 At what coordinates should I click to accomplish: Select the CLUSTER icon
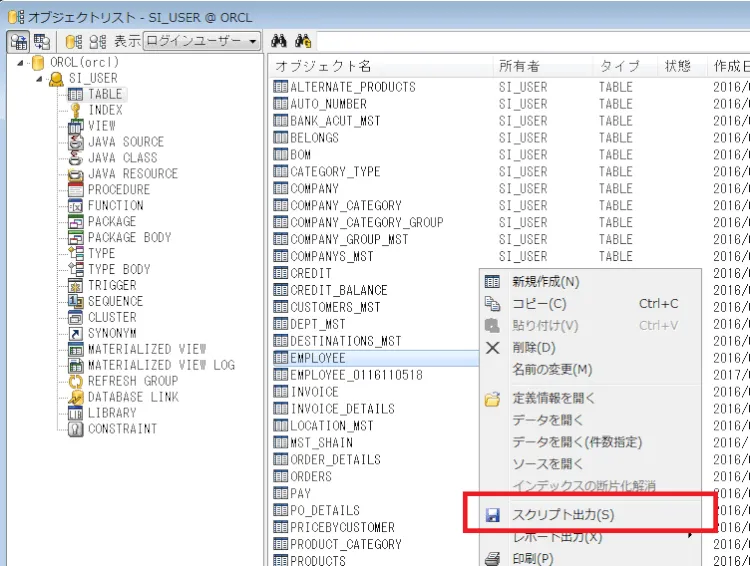pos(75,317)
